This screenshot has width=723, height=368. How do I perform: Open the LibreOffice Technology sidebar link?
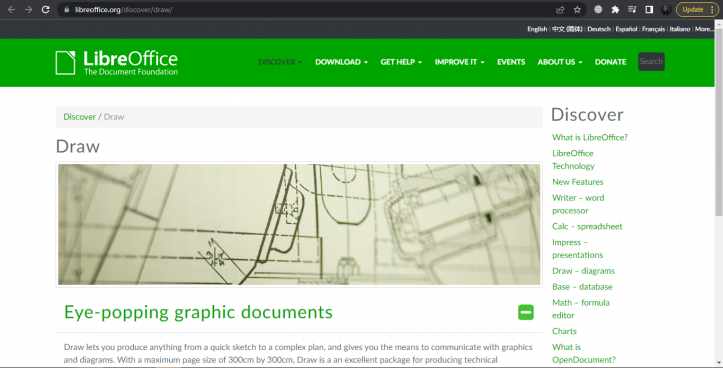tap(573, 160)
